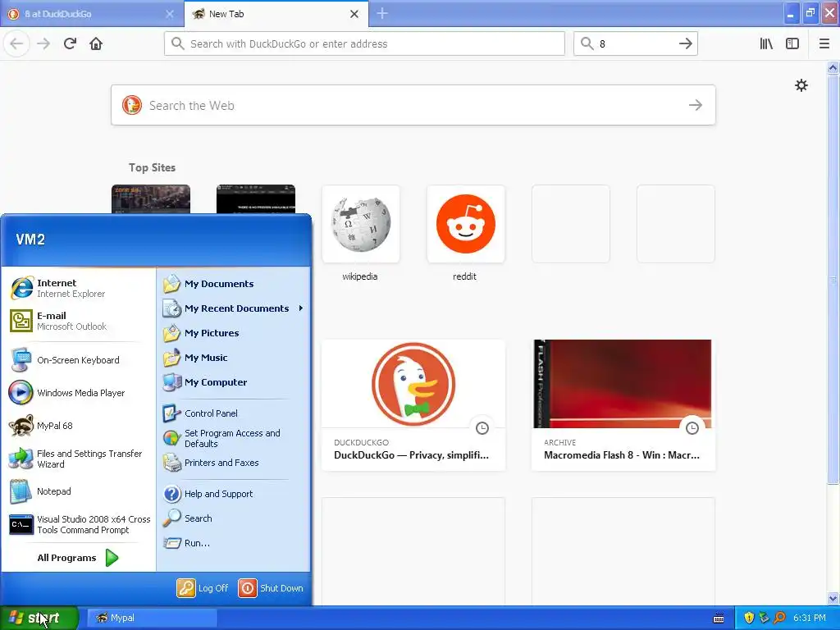
Task: Click the Top Sites heading
Action: pyautogui.click(x=152, y=167)
